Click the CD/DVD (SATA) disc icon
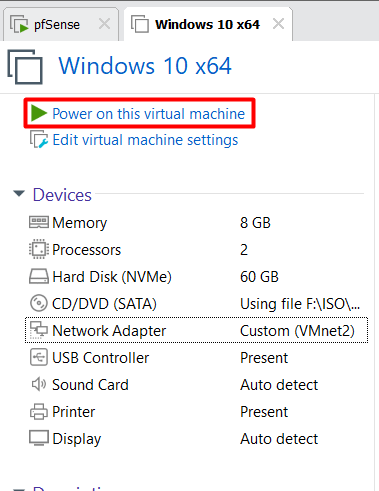Viewport: 379px width, 491px height. [39, 303]
